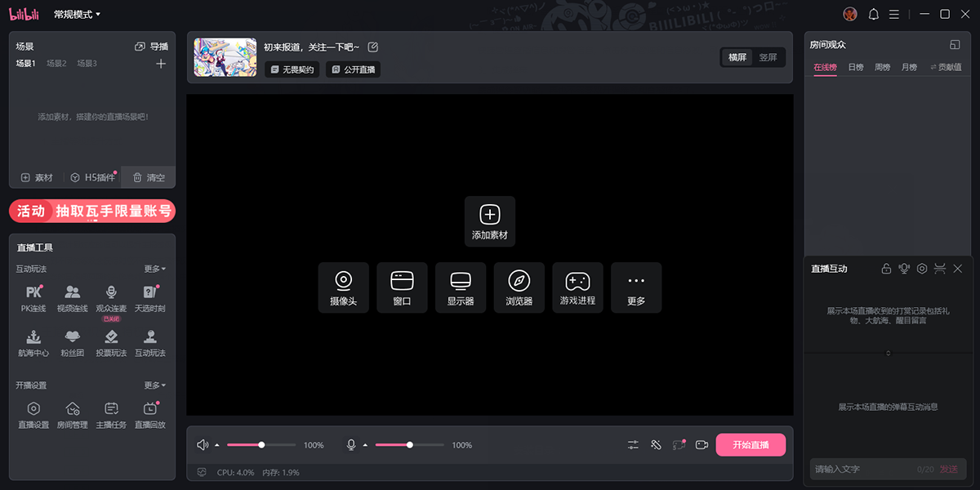Screen dimensions: 980x490
Task: Select the 日榜 tab
Action: [x=856, y=67]
